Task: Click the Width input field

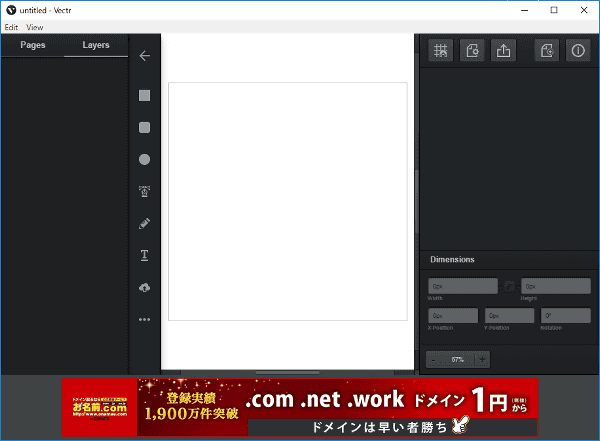Action: pyautogui.click(x=463, y=286)
